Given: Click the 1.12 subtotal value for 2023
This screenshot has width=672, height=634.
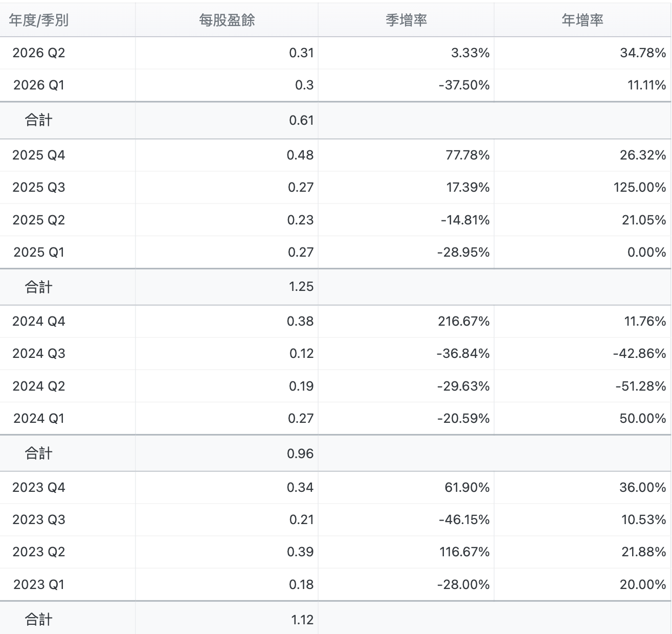Looking at the screenshot, I should [x=302, y=620].
